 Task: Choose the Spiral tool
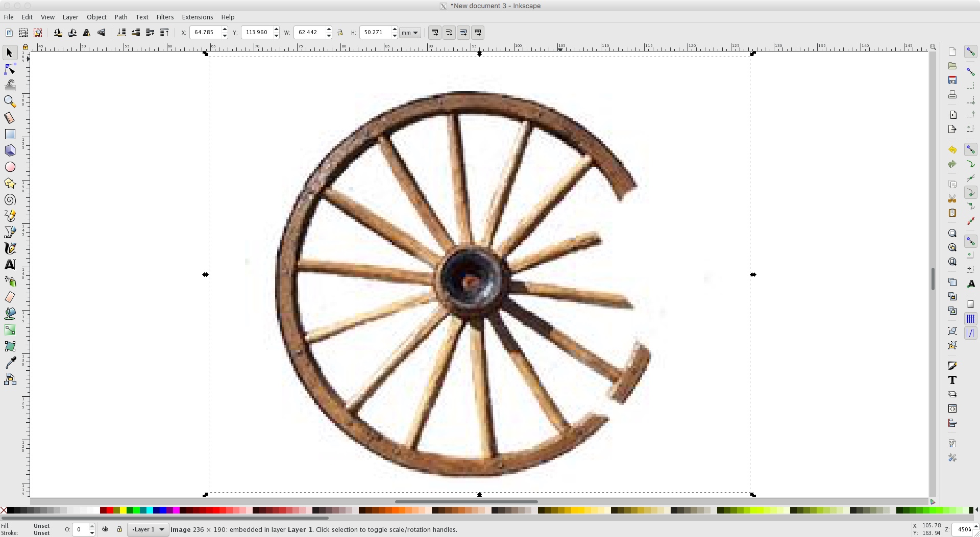click(10, 199)
